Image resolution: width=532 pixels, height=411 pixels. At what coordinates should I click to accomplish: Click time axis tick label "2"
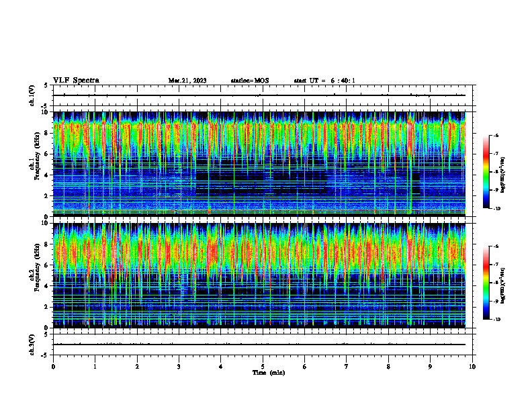point(137,367)
